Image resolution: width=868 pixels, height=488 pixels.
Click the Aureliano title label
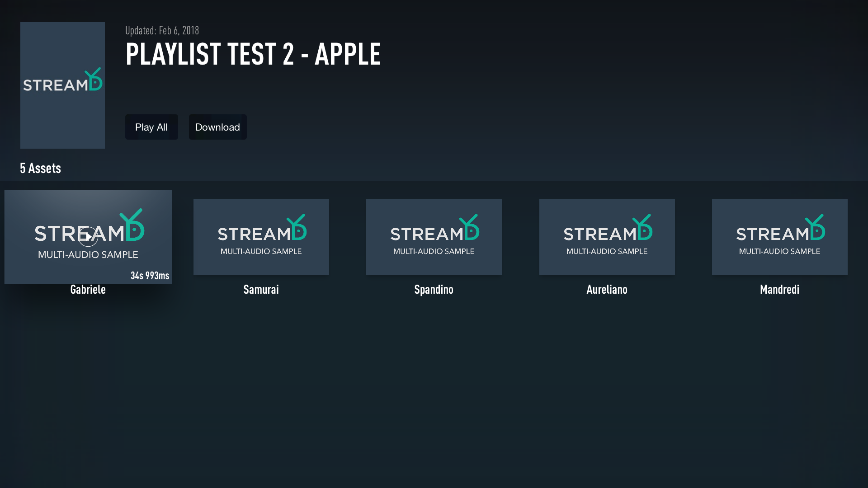[x=607, y=290]
